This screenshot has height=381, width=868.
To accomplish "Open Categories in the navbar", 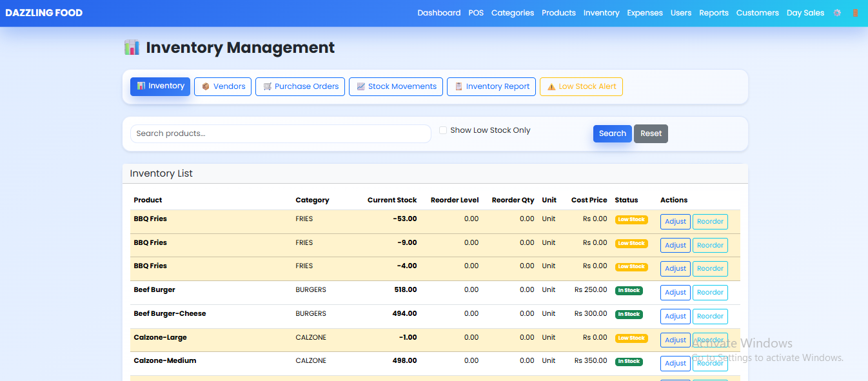I will pos(513,13).
